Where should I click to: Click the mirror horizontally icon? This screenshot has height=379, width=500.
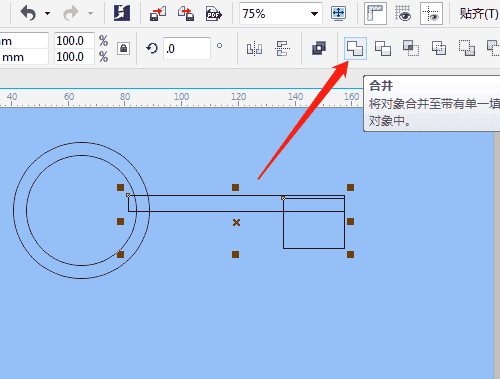tap(254, 49)
